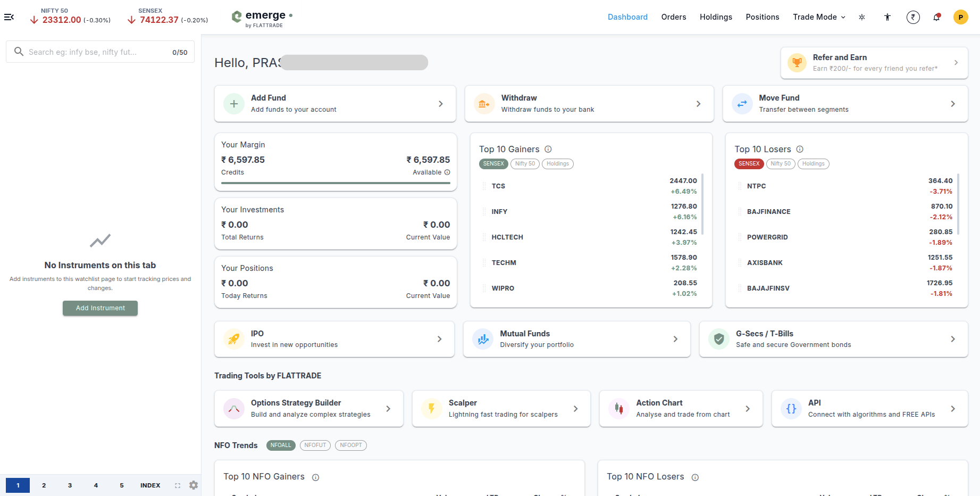Click the Withdraw bank icon
This screenshot has height=496, width=980.
(484, 104)
